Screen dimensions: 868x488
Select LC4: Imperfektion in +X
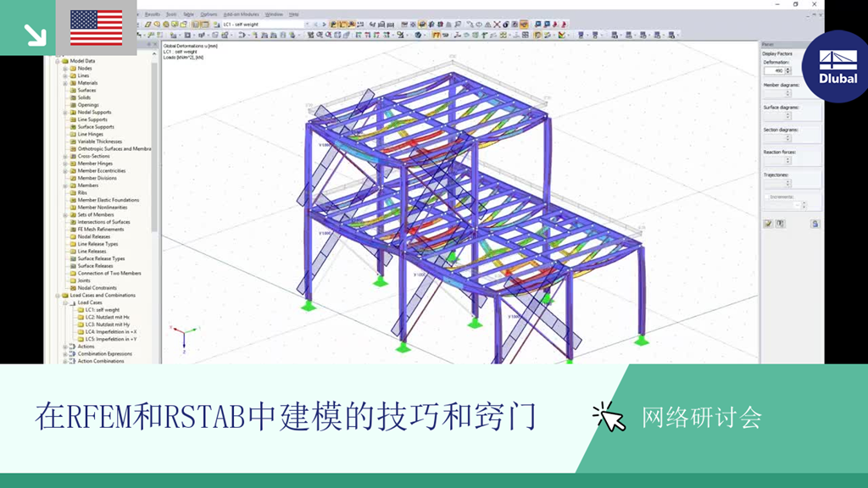point(111,331)
